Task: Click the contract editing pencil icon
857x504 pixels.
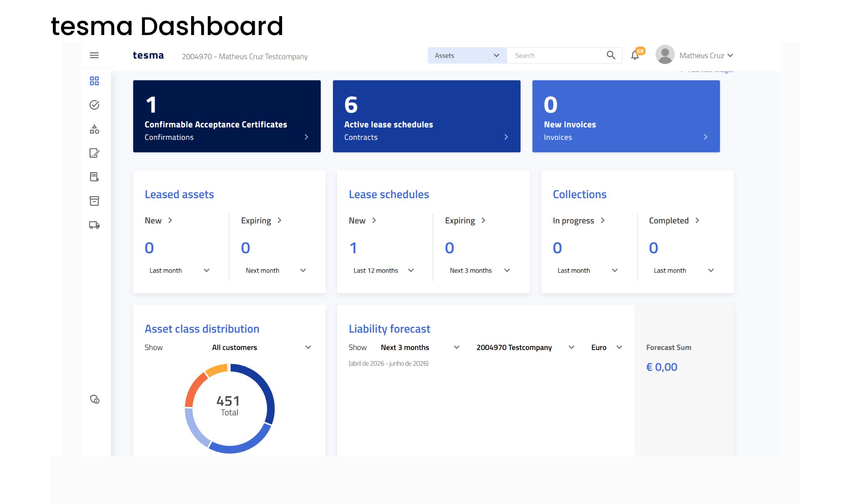Action: (x=94, y=153)
